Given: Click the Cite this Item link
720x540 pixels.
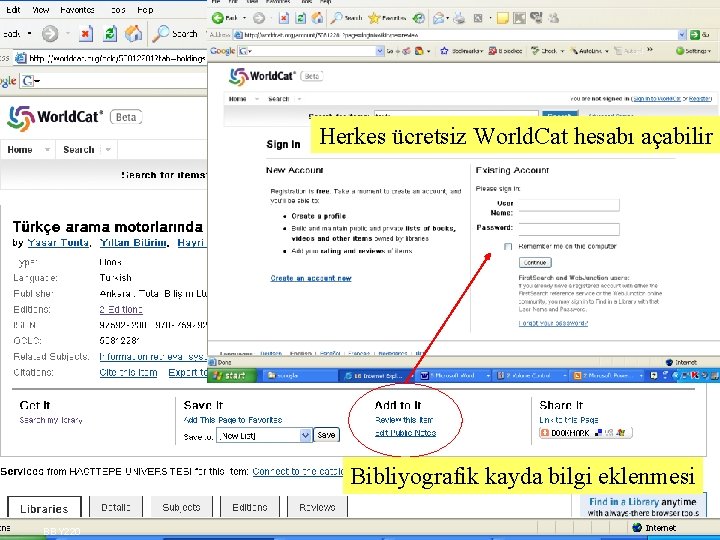Looking at the screenshot, I should [x=128, y=372].
